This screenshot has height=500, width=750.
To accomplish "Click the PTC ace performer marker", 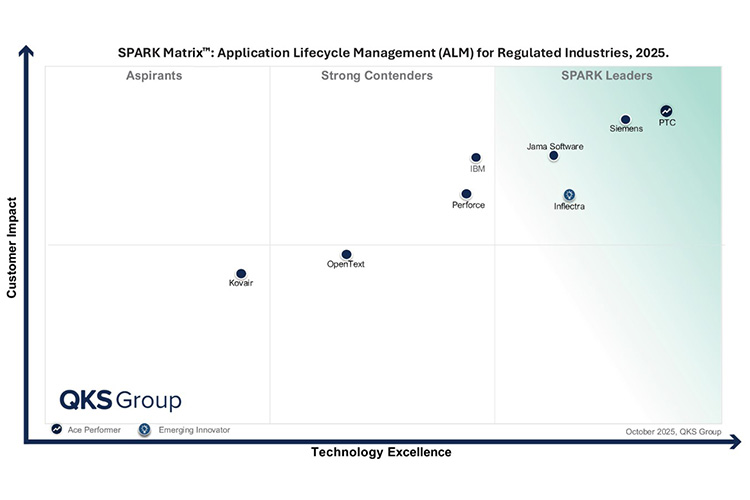I will pos(666,111).
